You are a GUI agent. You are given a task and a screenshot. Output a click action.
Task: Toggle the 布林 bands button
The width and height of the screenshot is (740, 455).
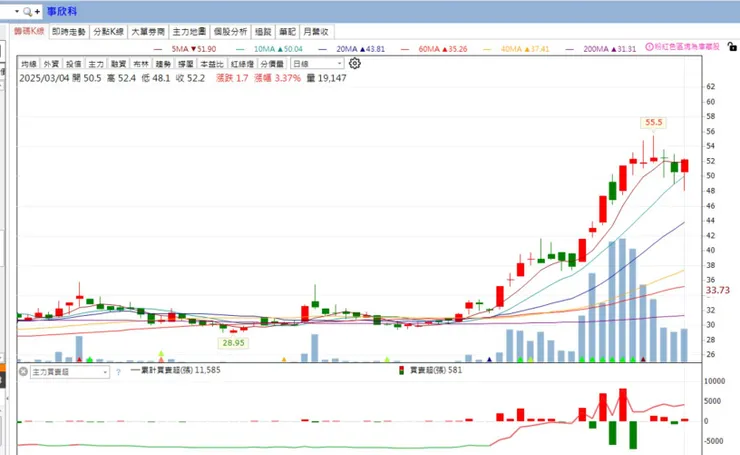[141, 64]
